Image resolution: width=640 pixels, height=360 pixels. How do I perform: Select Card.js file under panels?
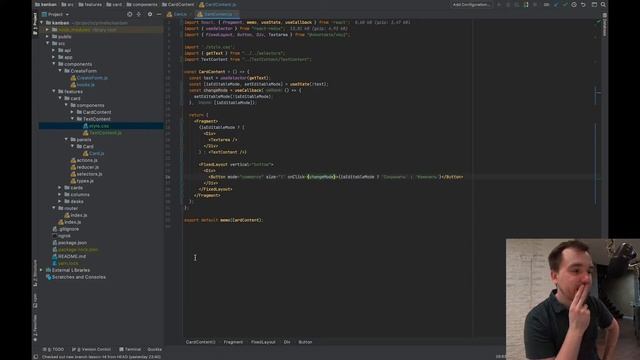click(x=93, y=153)
